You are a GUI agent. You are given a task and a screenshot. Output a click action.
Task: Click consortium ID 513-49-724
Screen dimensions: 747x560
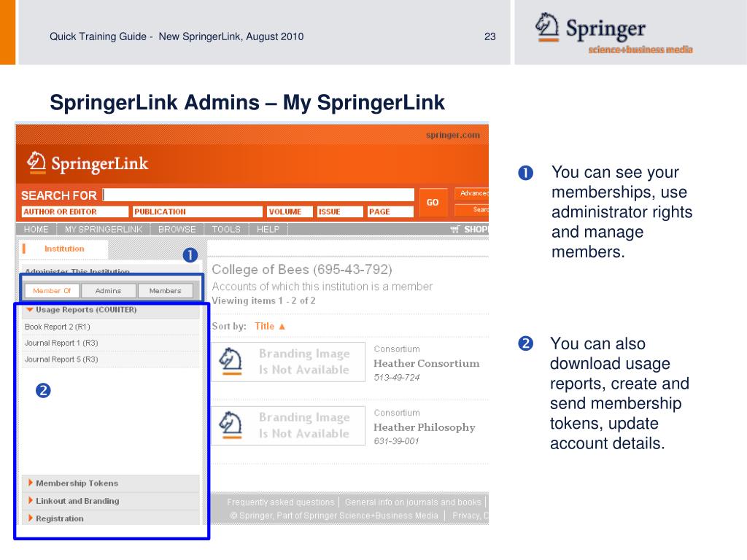[x=396, y=378]
